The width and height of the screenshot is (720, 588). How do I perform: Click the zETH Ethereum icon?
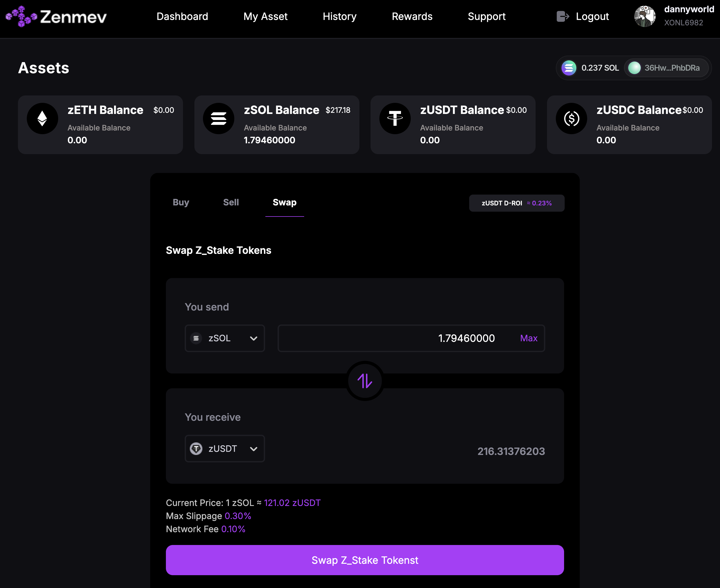42,119
